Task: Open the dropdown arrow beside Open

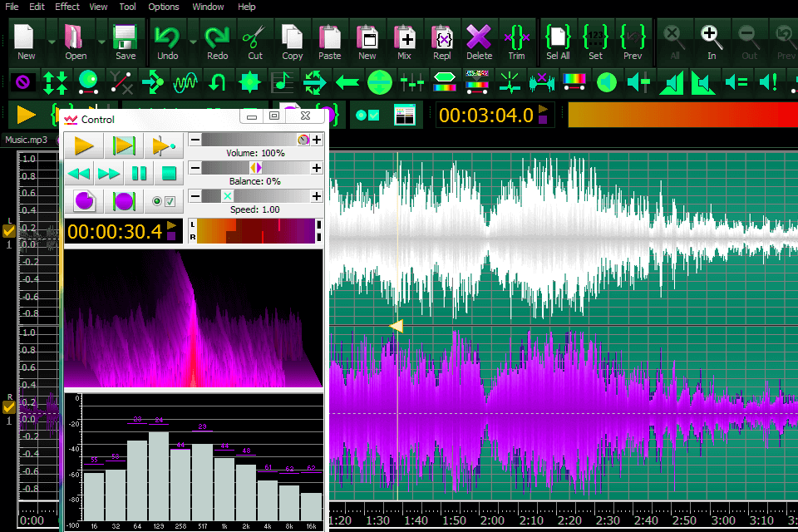Action: [101, 40]
